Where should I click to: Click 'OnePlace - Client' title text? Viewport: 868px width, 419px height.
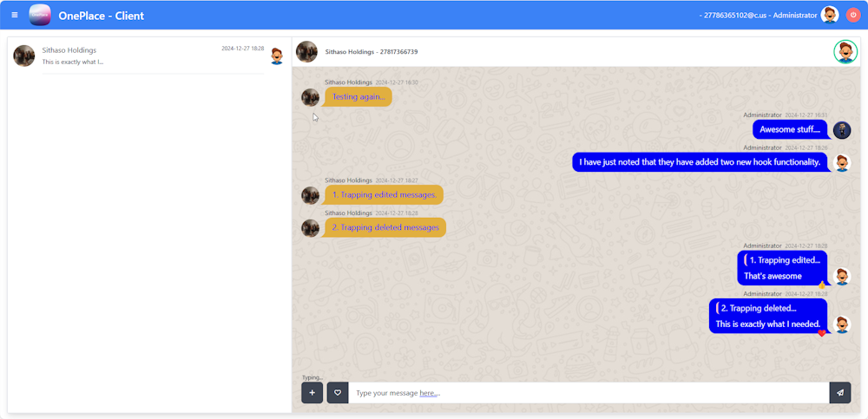point(102,16)
